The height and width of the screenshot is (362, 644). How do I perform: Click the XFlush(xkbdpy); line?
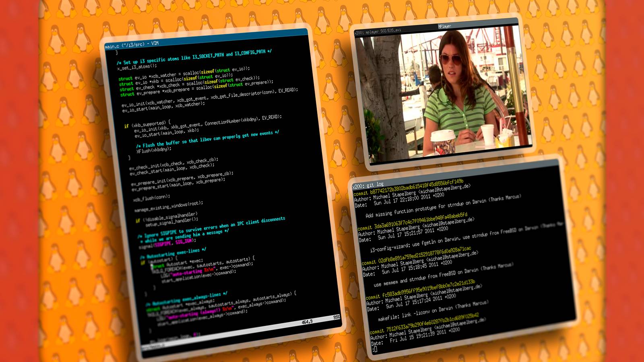[x=154, y=150]
